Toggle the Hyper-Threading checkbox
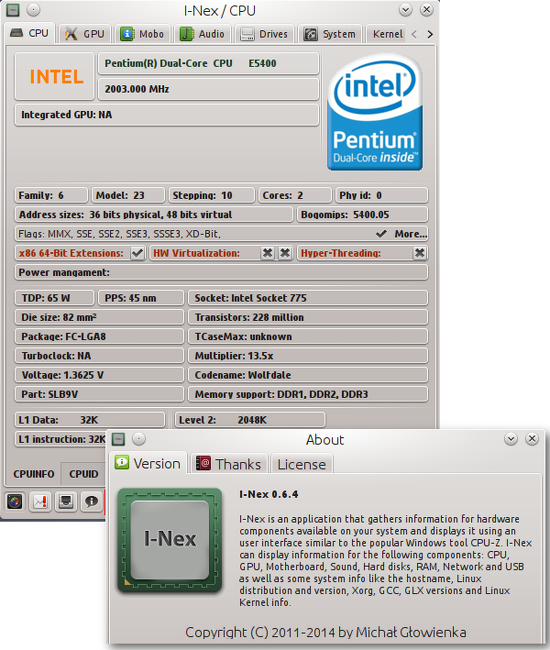Image resolution: width=550 pixels, height=650 pixels. click(x=420, y=253)
